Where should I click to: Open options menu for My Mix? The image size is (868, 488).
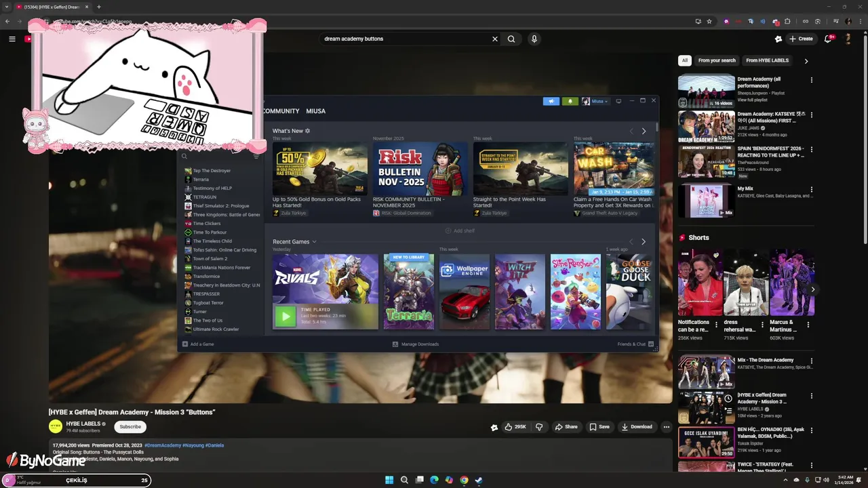coord(812,190)
